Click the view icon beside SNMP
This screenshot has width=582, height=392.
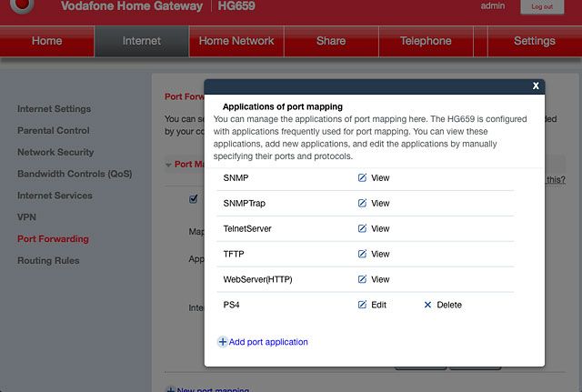[362, 178]
